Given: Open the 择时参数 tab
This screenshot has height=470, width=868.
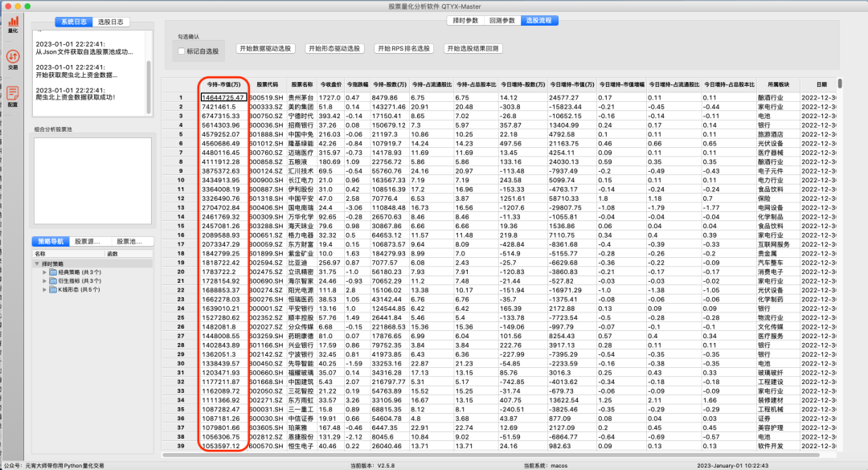Looking at the screenshot, I should [465, 20].
